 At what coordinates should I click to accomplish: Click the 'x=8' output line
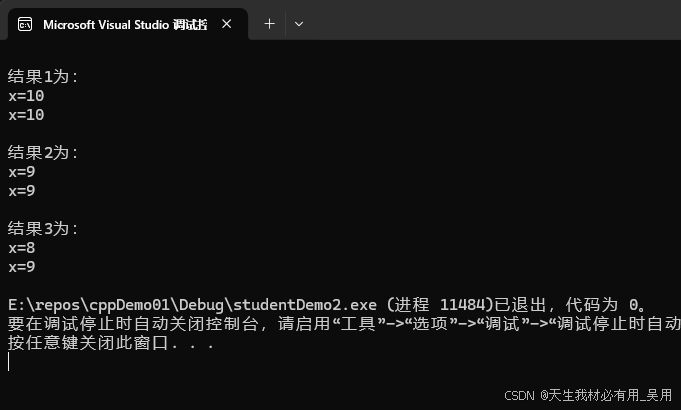click(x=22, y=248)
